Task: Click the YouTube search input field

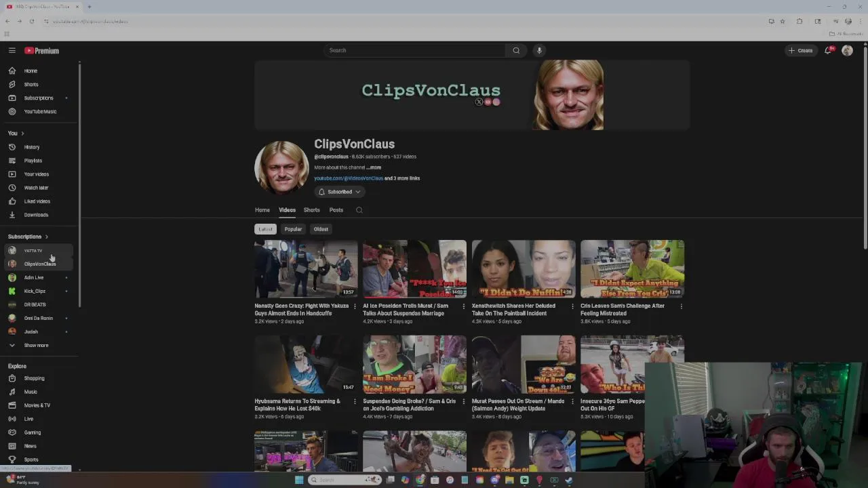Action: coord(414,50)
